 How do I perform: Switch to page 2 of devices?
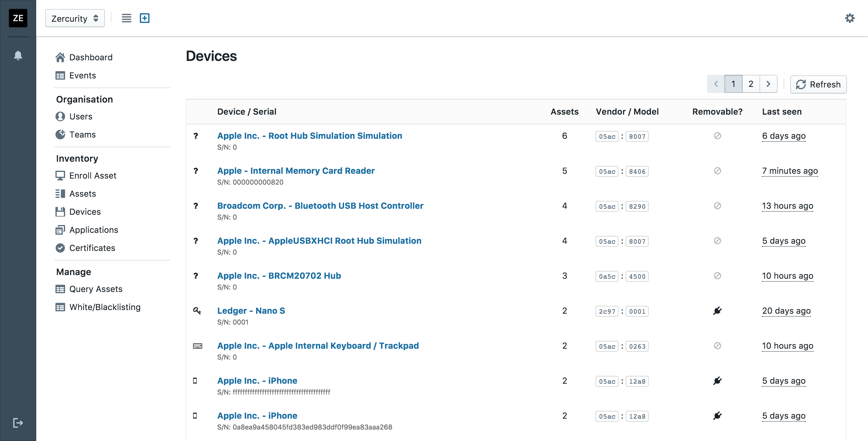[x=751, y=84]
